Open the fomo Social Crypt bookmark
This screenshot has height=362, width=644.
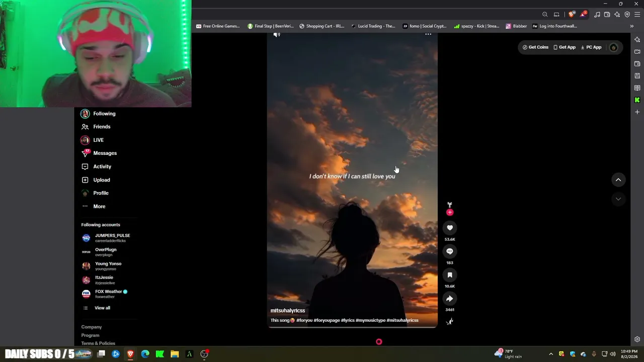425,26
